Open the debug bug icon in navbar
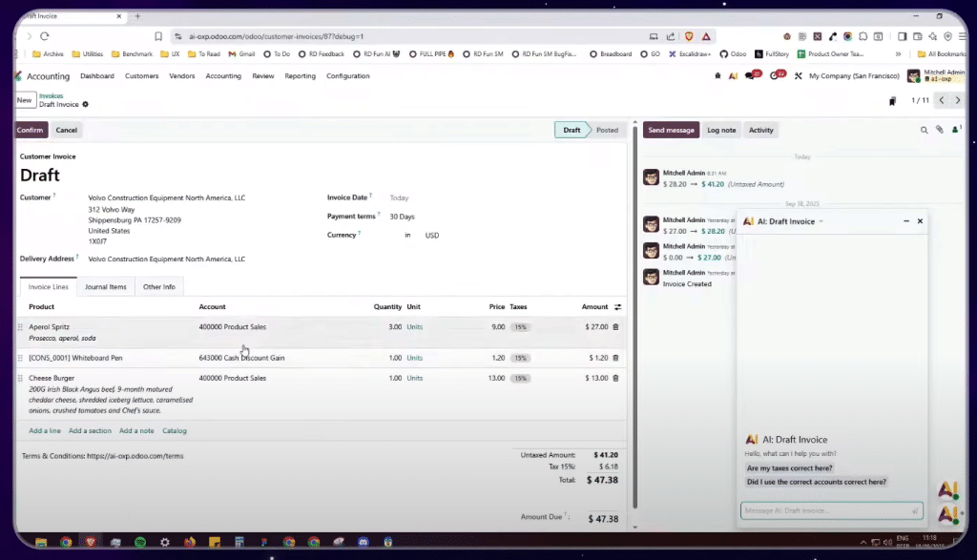Image resolution: width=977 pixels, height=560 pixels. click(717, 76)
